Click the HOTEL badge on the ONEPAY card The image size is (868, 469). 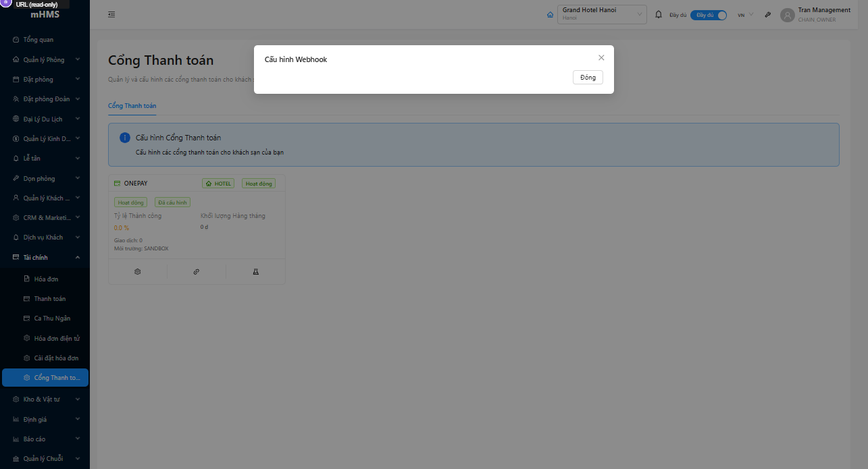[x=218, y=183]
